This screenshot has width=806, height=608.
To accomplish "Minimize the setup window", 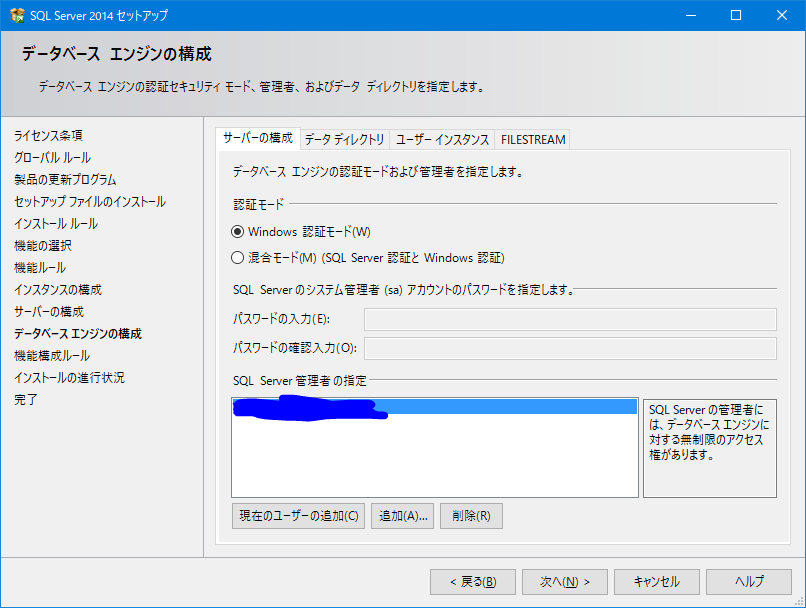I will pyautogui.click(x=691, y=15).
